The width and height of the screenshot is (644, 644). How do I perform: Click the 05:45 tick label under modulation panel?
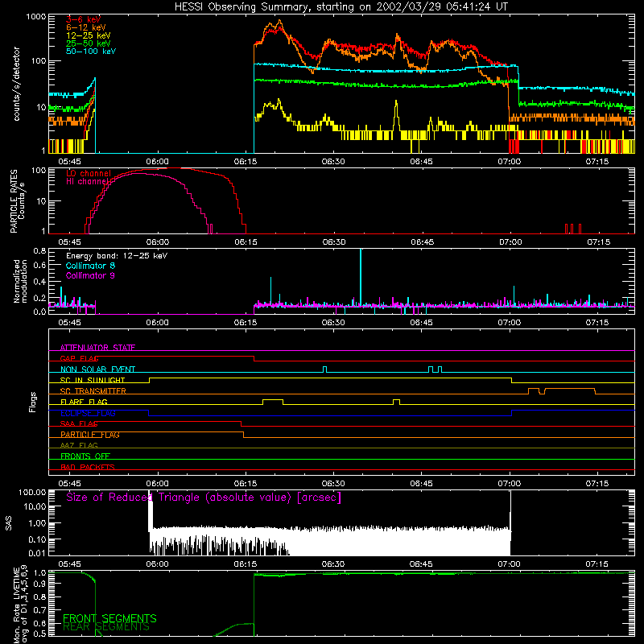(69, 323)
